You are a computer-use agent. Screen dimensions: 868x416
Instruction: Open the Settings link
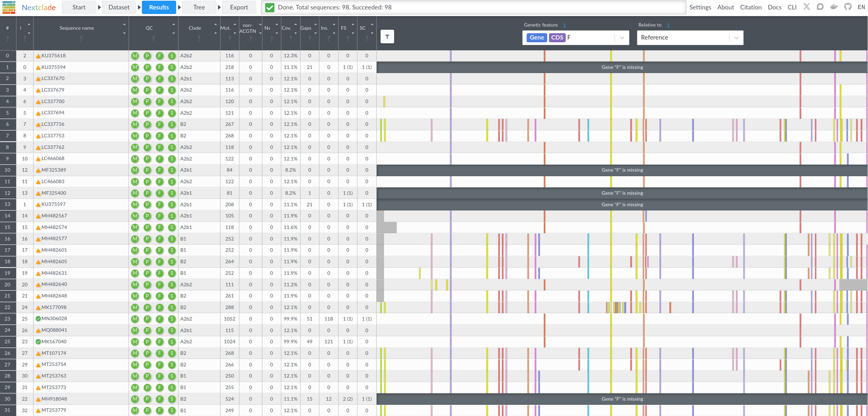pos(700,7)
